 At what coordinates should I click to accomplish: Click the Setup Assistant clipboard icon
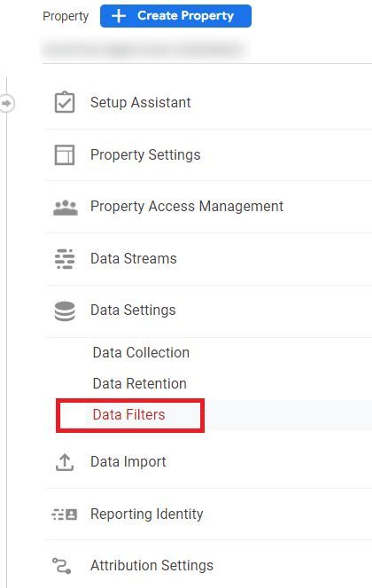pos(64,102)
